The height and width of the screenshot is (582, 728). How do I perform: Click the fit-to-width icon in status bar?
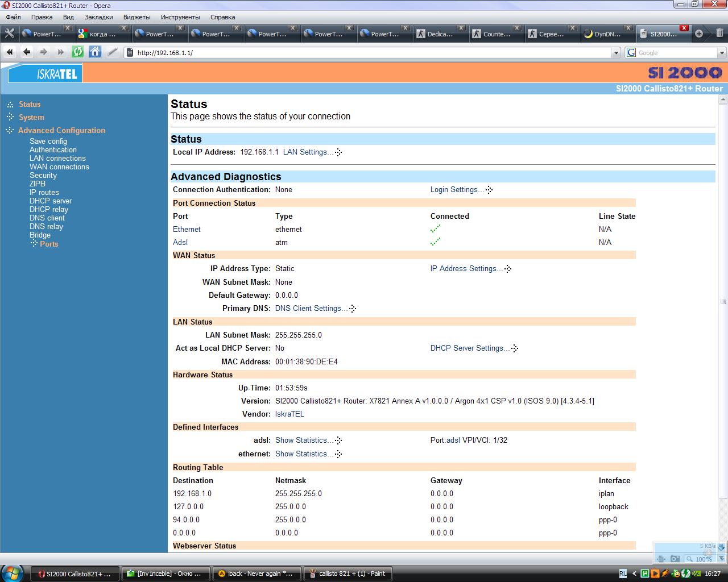coord(661,559)
